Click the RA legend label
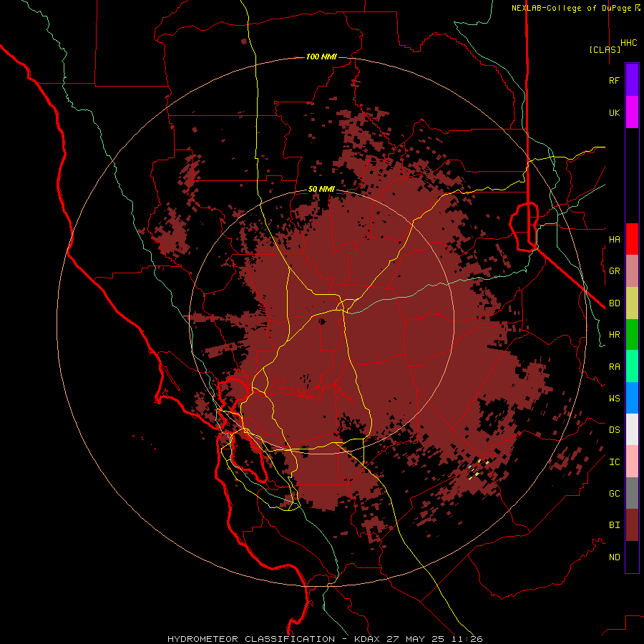Image resolution: width=644 pixels, height=644 pixels. click(614, 366)
